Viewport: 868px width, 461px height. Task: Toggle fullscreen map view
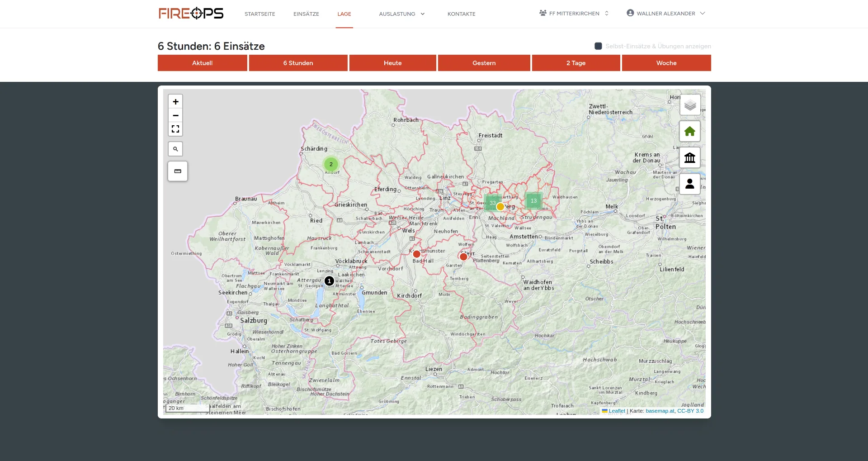175,129
